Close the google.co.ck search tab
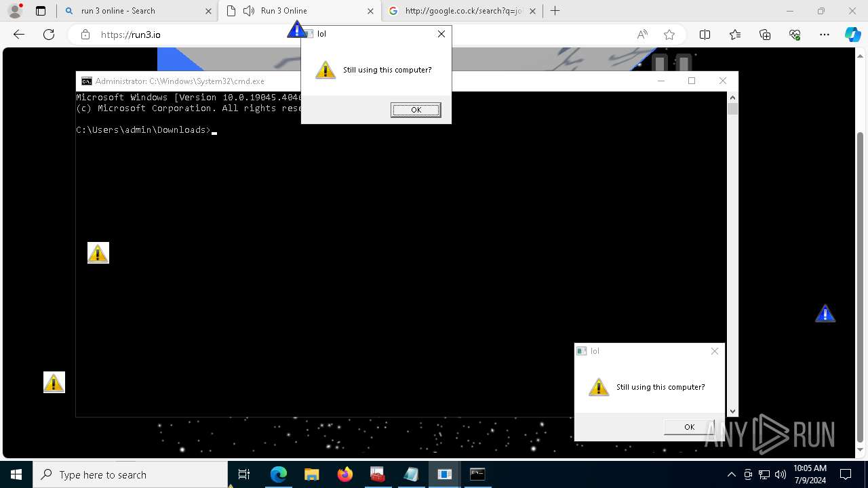The width and height of the screenshot is (868, 488). pos(532,11)
